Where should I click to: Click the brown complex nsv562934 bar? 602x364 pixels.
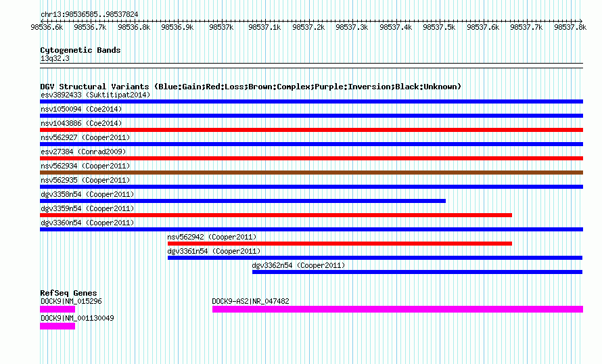coord(311,173)
